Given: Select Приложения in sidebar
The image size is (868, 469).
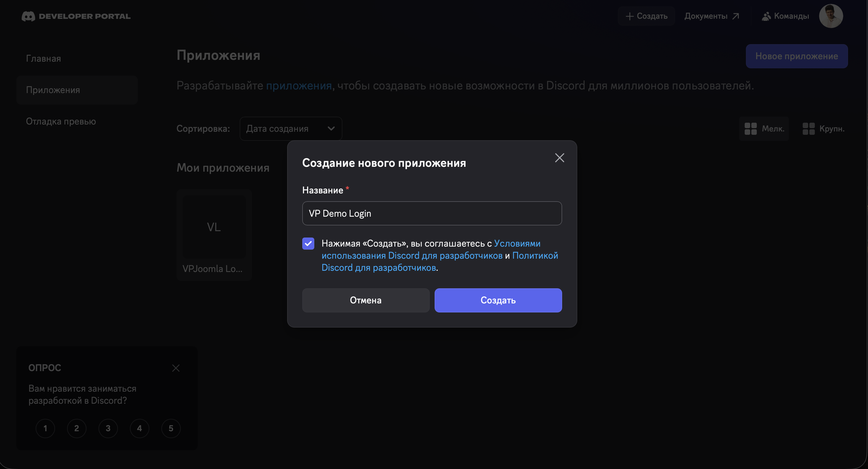Looking at the screenshot, I should coord(77,90).
